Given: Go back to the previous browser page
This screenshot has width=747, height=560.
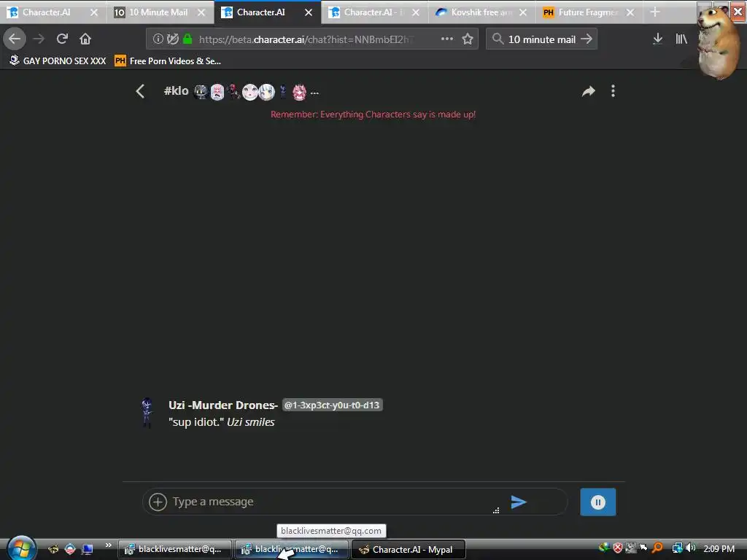Looking at the screenshot, I should pyautogui.click(x=15, y=39).
